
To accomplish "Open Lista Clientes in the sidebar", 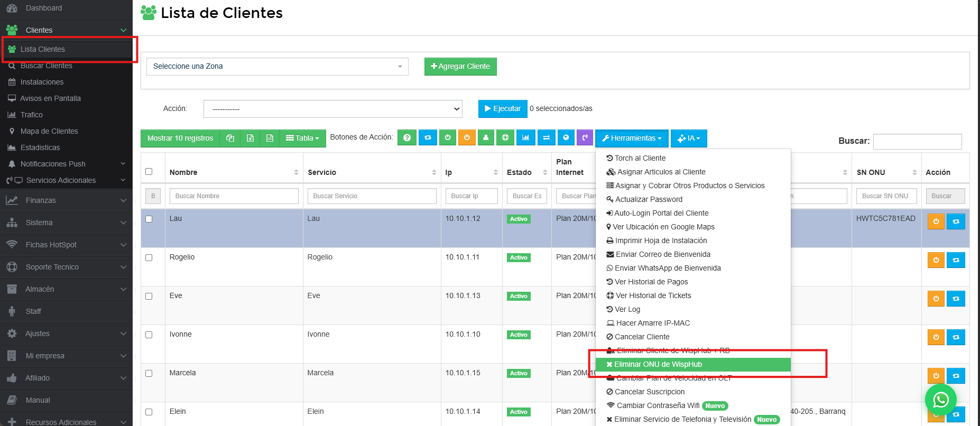I will coord(66,49).
